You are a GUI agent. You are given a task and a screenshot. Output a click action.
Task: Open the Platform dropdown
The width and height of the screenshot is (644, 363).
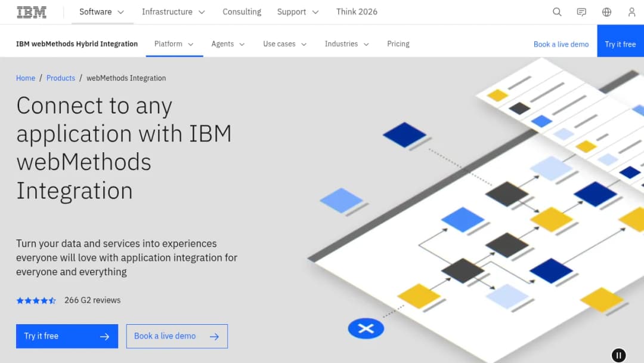coord(174,44)
